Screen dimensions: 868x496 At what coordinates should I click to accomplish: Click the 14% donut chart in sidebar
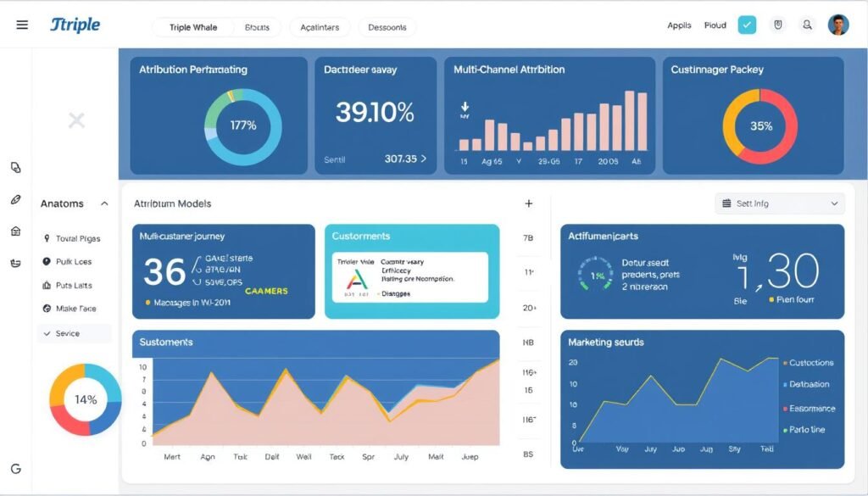(83, 398)
